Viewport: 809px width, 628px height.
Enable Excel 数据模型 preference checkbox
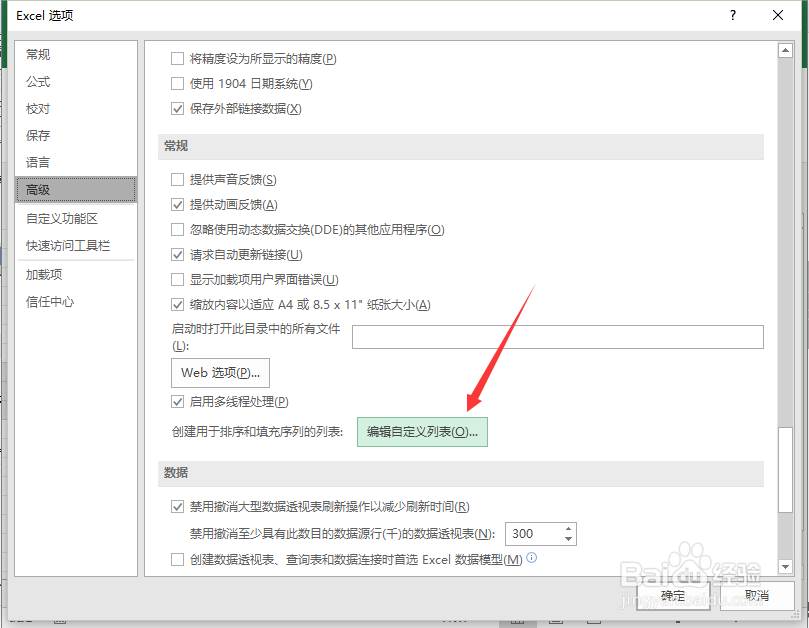[177, 559]
